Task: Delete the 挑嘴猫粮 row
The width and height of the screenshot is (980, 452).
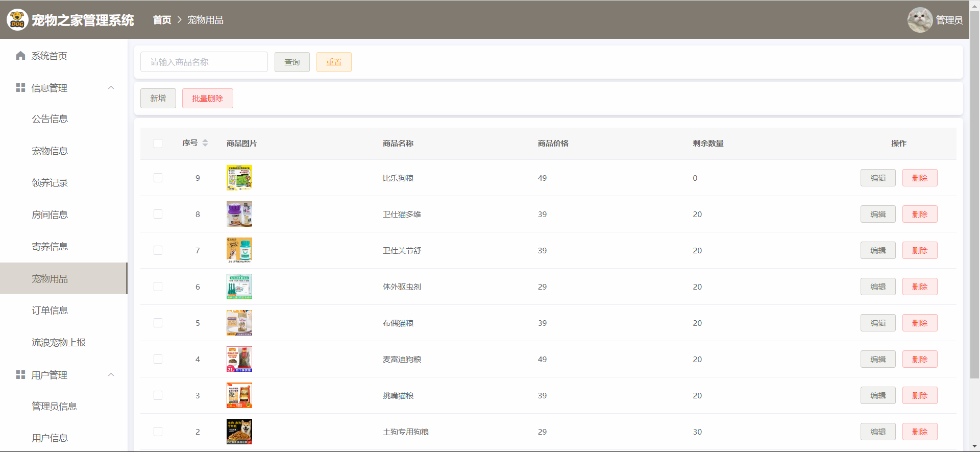Action: [920, 395]
